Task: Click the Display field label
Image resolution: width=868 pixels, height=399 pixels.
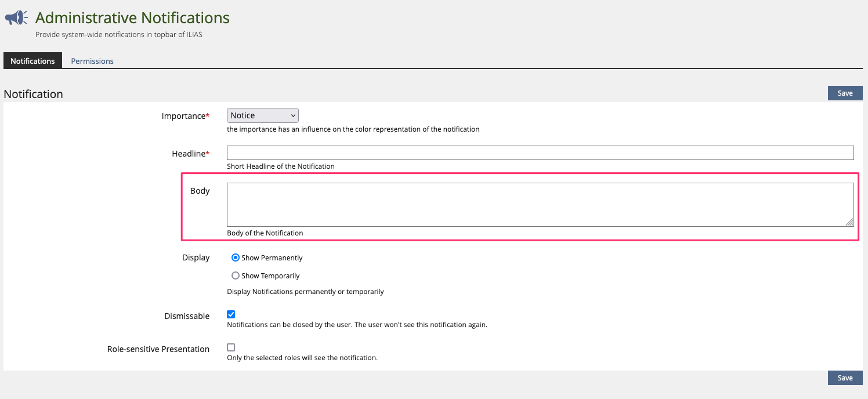Action: click(196, 257)
